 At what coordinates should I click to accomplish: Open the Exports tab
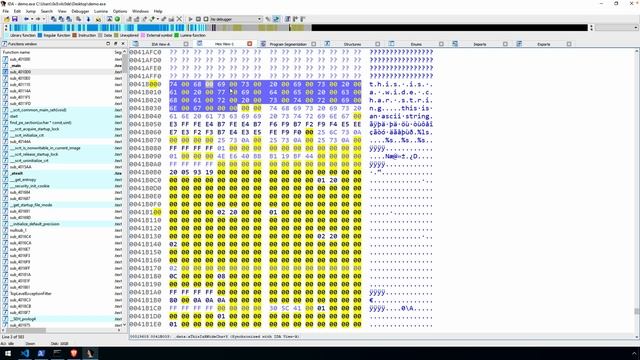coord(544,44)
